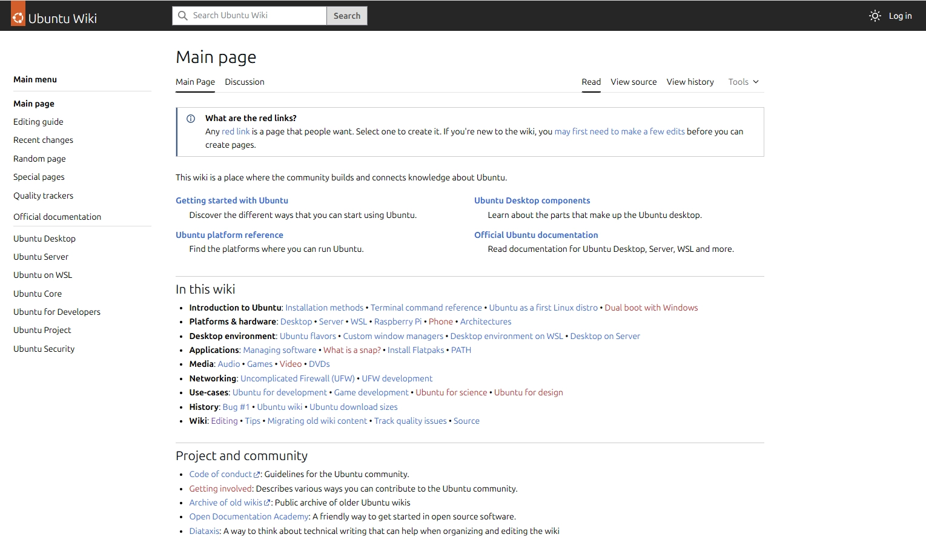Open Dual boot with Windows red link
Viewport: 926px width, 560px height.
pos(651,308)
